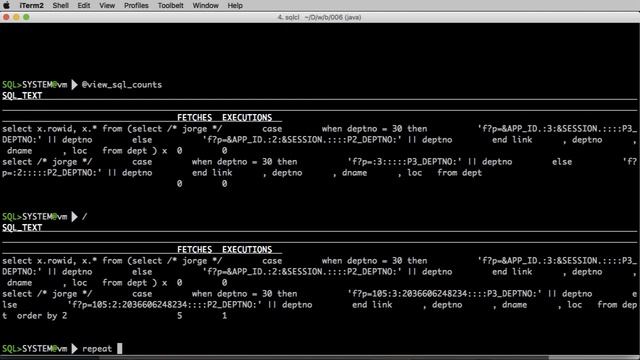Click the prompt arrow before '@view_sql_counts'

(74, 85)
